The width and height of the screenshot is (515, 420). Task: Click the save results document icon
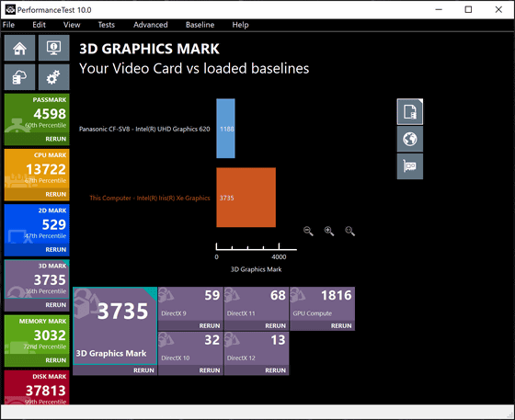[410, 111]
